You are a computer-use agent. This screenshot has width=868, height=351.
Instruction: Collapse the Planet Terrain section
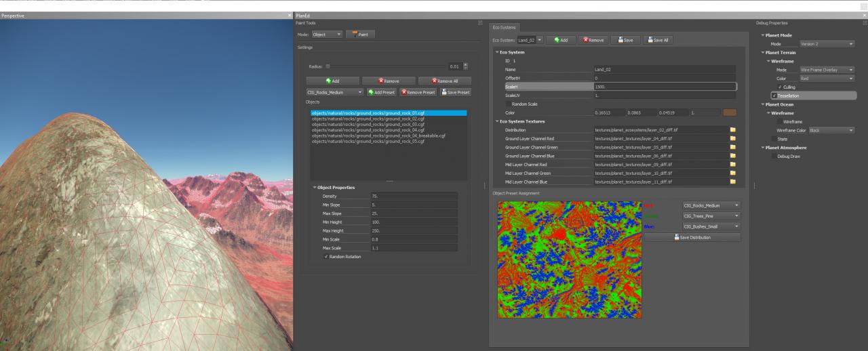pyautogui.click(x=764, y=52)
